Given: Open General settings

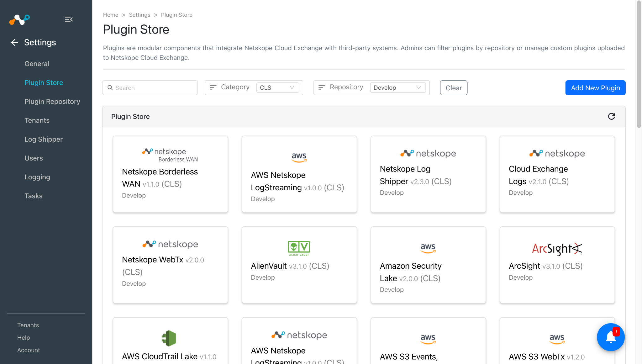Looking at the screenshot, I should pos(37,64).
